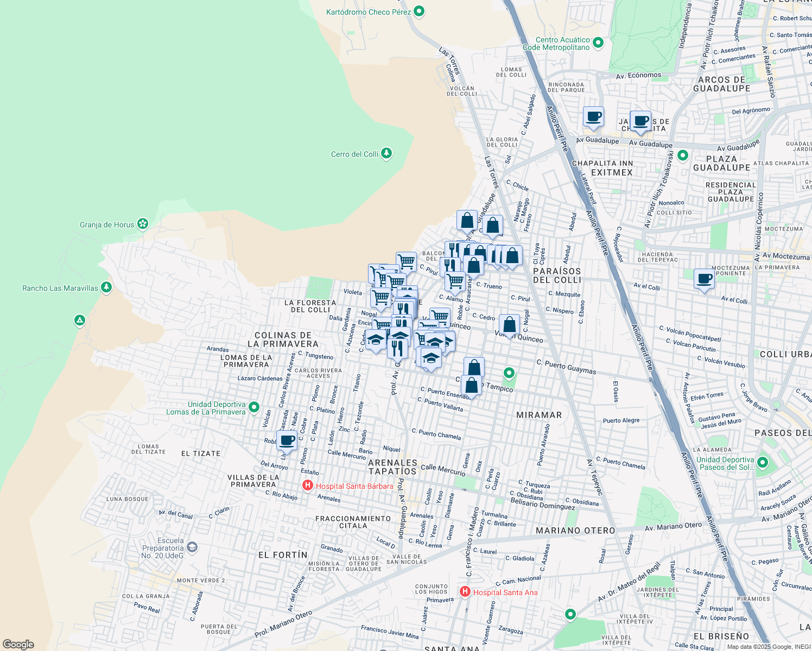812x651 pixels.
Task: Select the 'Rancho Las Maravillas' label text
Action: tap(60, 288)
